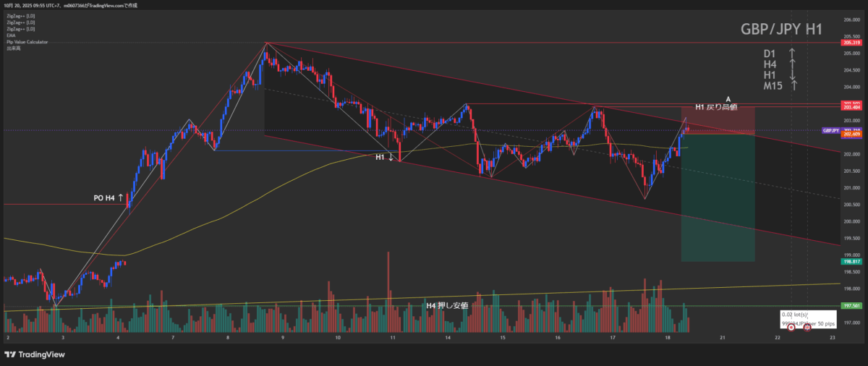868x366 pixels.
Task: Select the Pip Value Calculator indicator label
Action: [27, 42]
